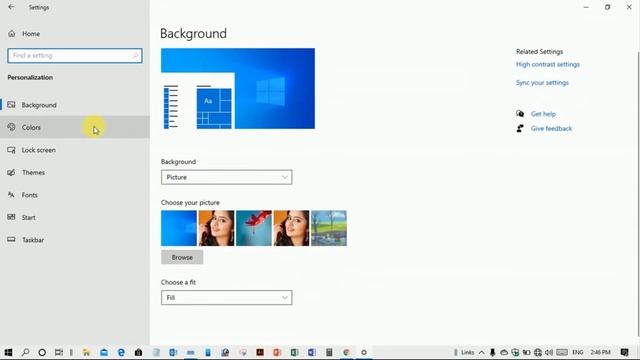Open Outlook from the taskbar
640x360 pixels.
click(x=173, y=352)
